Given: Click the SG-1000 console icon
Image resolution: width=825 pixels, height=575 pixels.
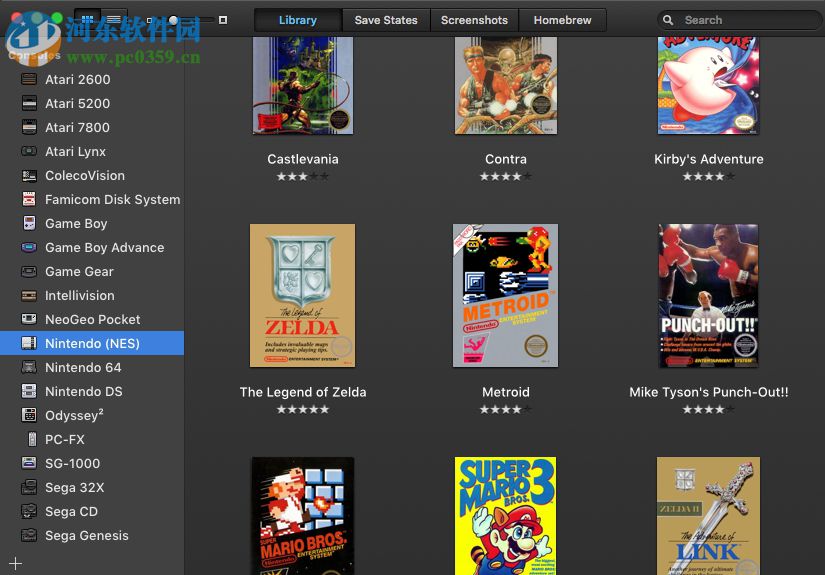Looking at the screenshot, I should point(29,463).
